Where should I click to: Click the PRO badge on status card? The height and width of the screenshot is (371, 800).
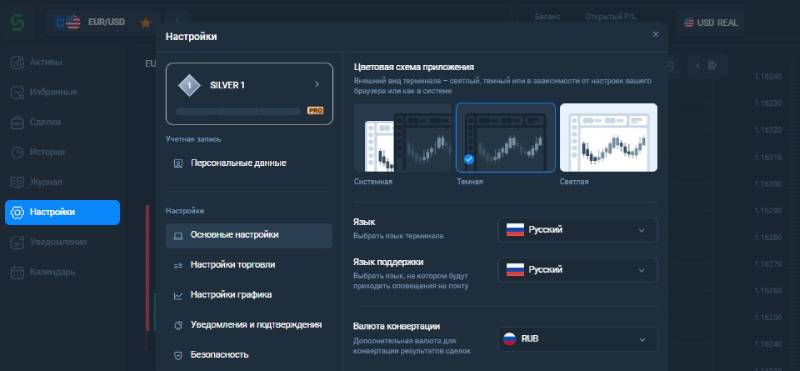[315, 110]
